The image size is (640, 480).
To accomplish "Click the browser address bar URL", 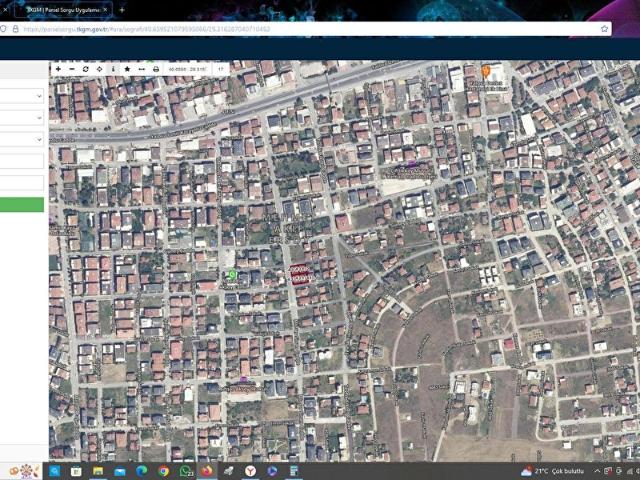I will click(147, 29).
